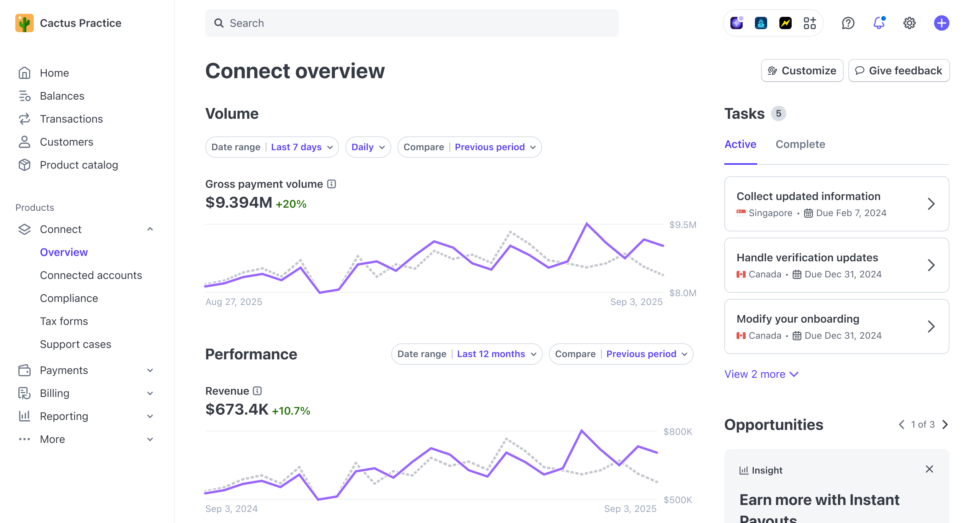
Task: Open the help question mark icon
Action: 848,23
